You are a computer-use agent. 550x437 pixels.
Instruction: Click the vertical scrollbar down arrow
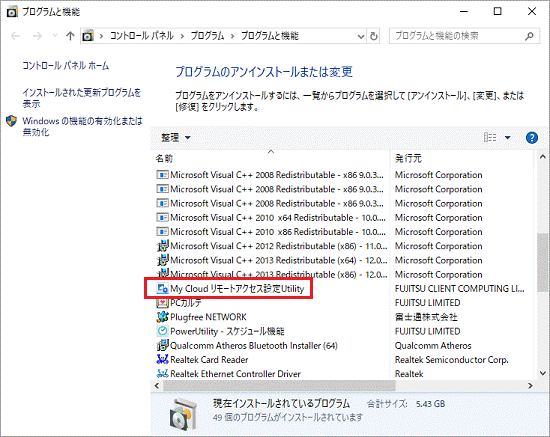coord(542,373)
